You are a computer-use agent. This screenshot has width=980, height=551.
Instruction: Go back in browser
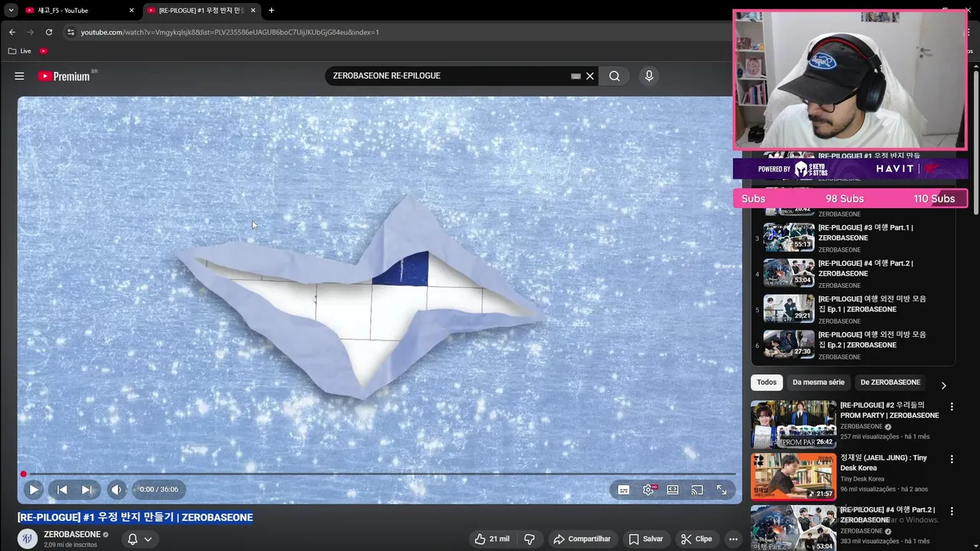[x=12, y=32]
